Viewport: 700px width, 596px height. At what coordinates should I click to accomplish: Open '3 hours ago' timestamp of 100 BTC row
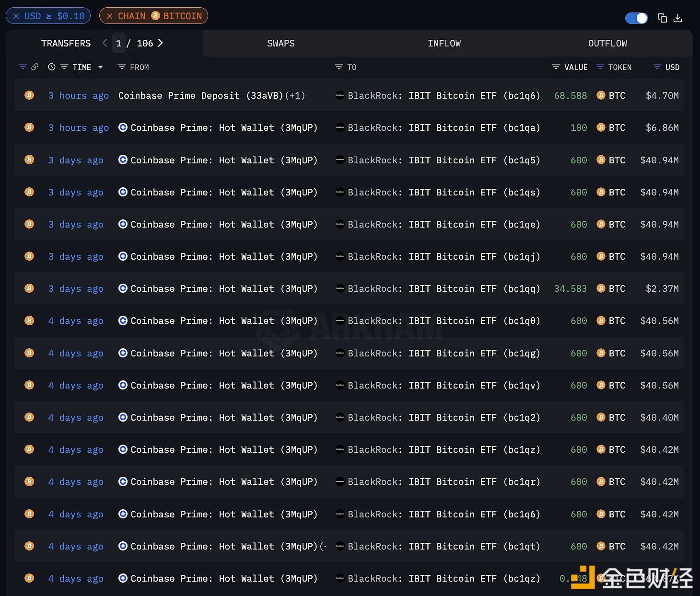point(79,128)
